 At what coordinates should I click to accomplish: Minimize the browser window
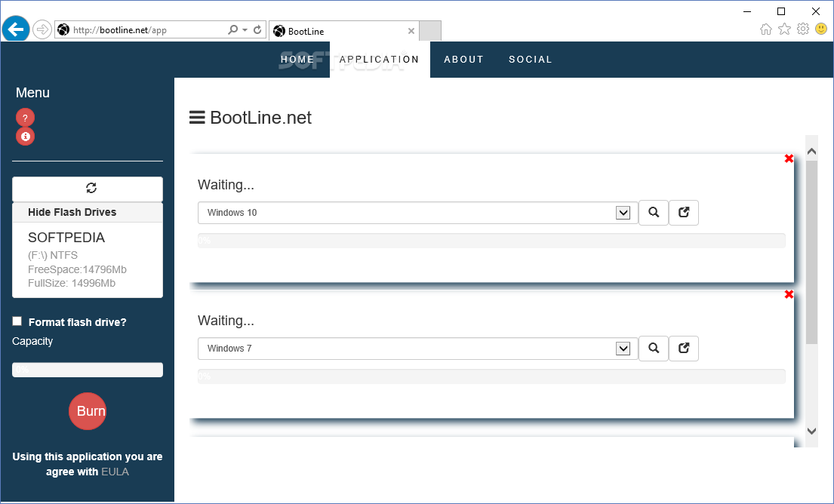[x=747, y=11]
